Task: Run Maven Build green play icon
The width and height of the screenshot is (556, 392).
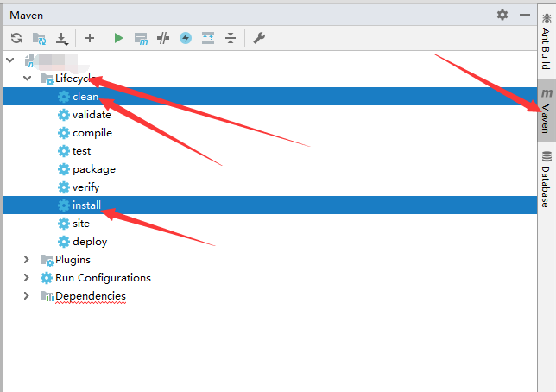Action: tap(118, 38)
